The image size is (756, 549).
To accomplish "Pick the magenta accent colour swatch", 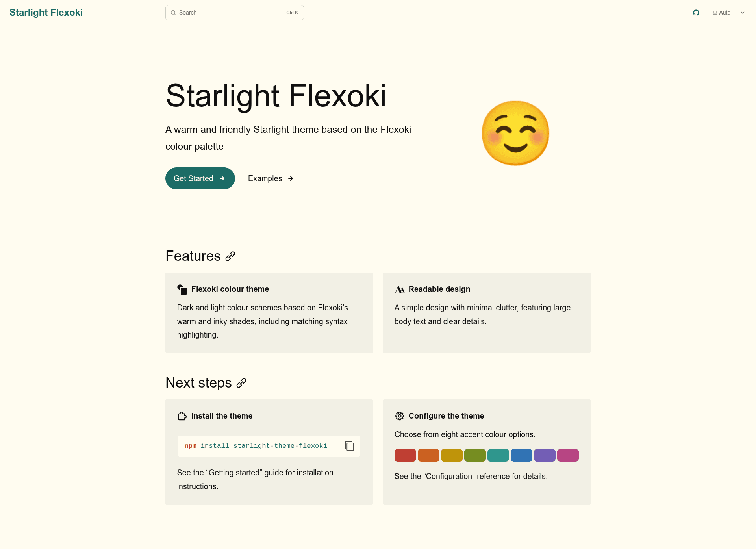I will pos(568,455).
